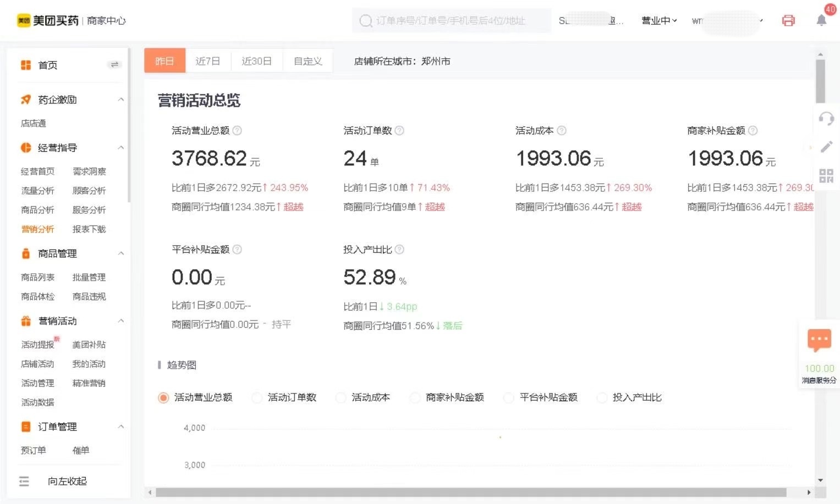840x504 pixels.
Task: Open the QR code icon
Action: pos(826,176)
